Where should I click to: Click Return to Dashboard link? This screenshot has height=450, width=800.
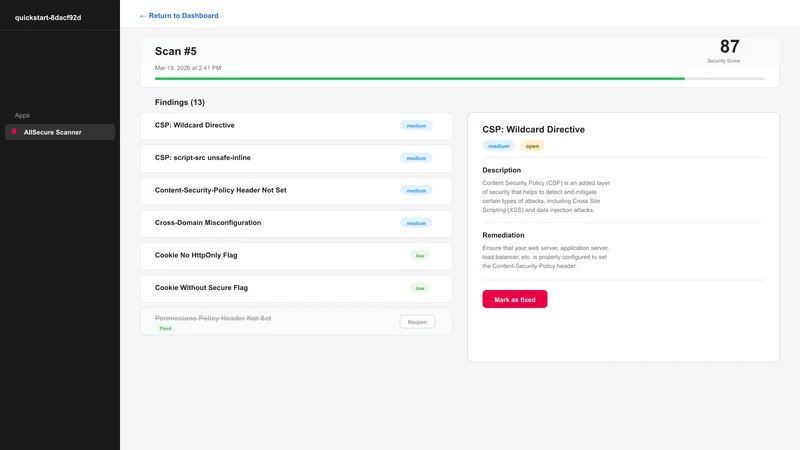[179, 16]
